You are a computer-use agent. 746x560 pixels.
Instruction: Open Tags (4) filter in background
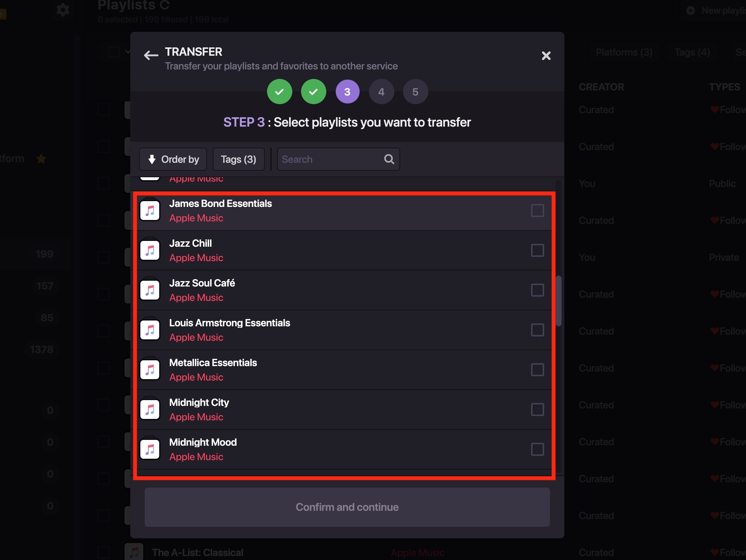coord(692,52)
